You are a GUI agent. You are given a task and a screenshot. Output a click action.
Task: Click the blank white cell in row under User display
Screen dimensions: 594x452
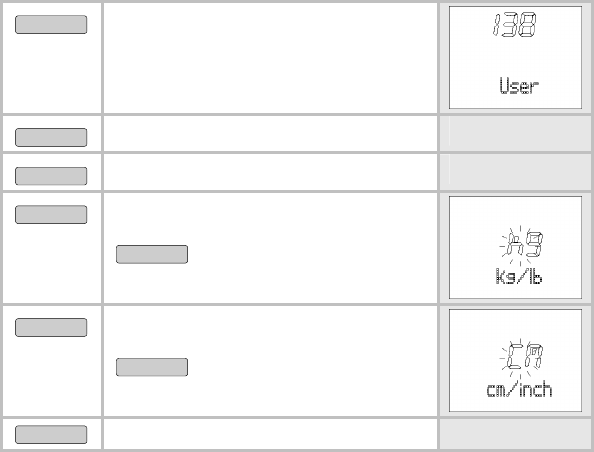coord(270,133)
